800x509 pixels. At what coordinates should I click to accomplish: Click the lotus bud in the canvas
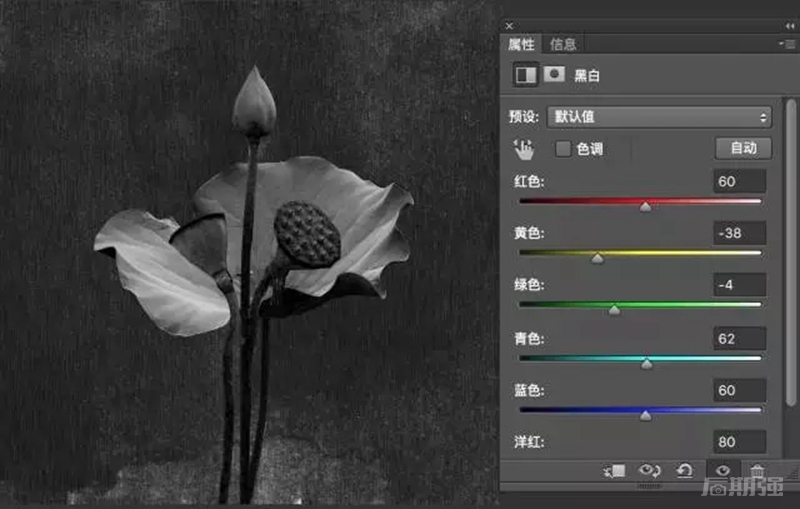coord(254,102)
